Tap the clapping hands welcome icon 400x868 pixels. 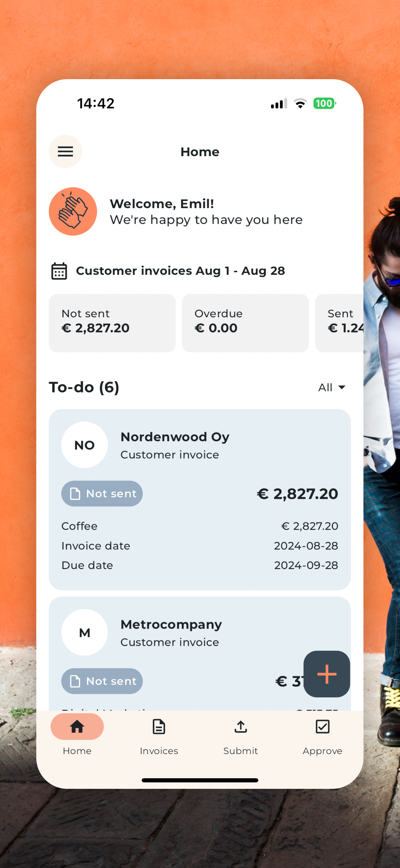(73, 212)
